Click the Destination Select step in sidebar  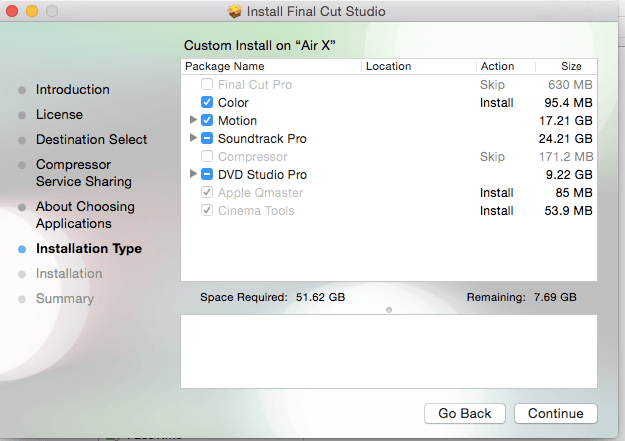pyautogui.click(x=91, y=140)
